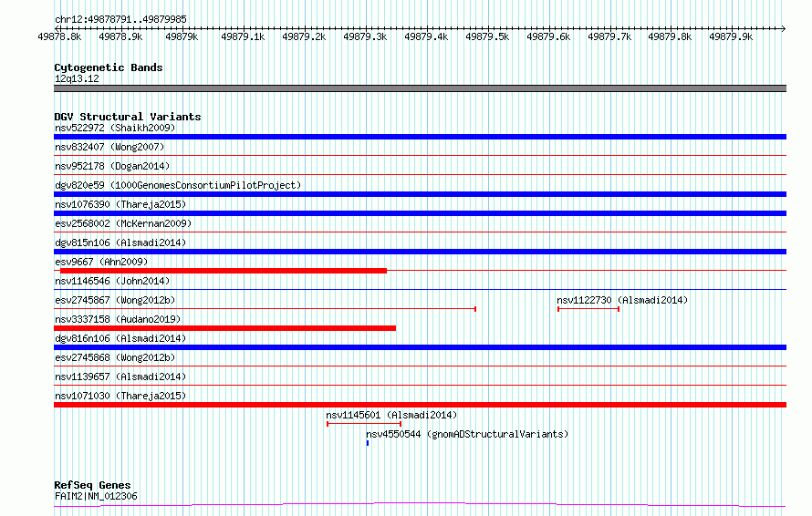Viewport: 812px width, 516px height.
Task: Click the thick red bar of esv9667
Action: pyautogui.click(x=224, y=271)
